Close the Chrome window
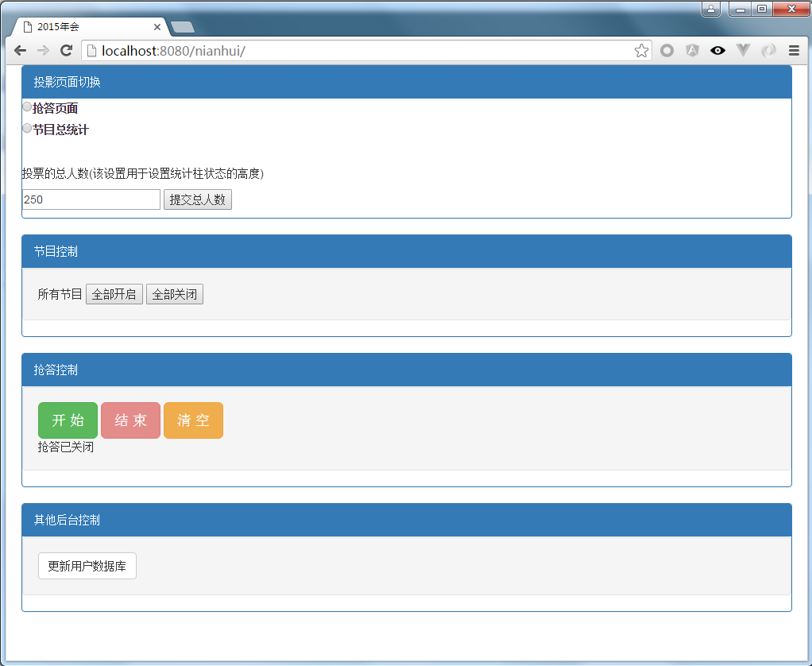 tap(791, 9)
